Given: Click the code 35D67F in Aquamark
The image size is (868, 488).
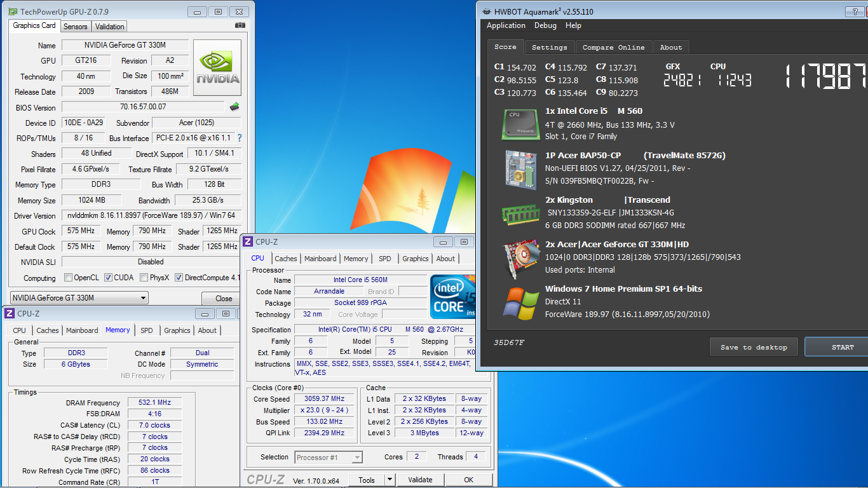Looking at the screenshot, I should (508, 343).
